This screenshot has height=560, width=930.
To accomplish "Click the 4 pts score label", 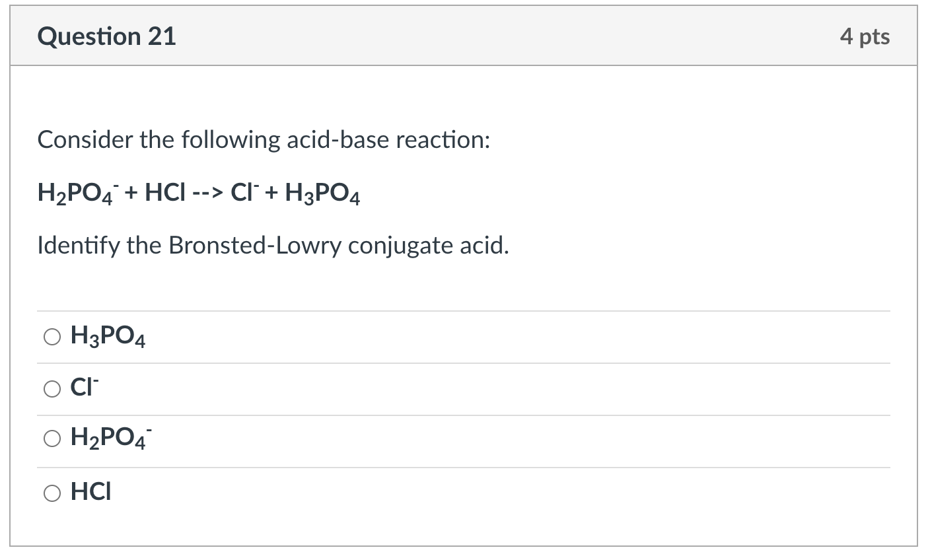I will 865,36.
